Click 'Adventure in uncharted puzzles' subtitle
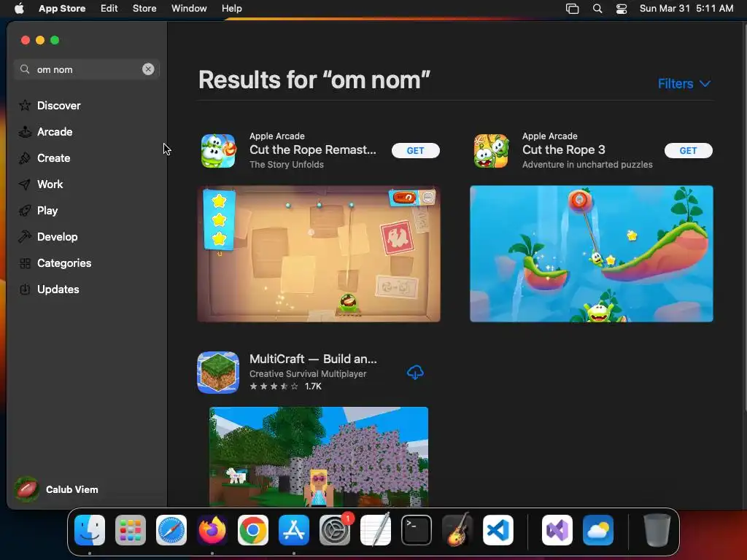Image resolution: width=747 pixels, height=560 pixels. pos(587,164)
